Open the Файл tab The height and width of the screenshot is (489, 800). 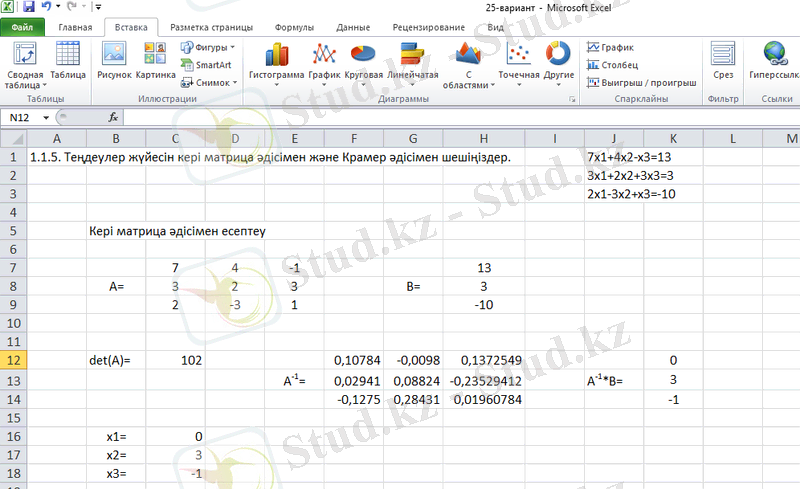22,27
